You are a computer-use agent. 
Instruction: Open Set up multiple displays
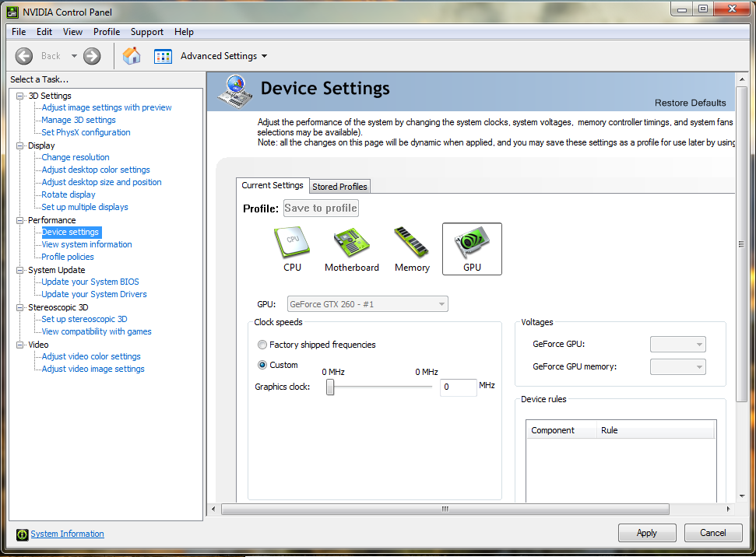tap(85, 207)
